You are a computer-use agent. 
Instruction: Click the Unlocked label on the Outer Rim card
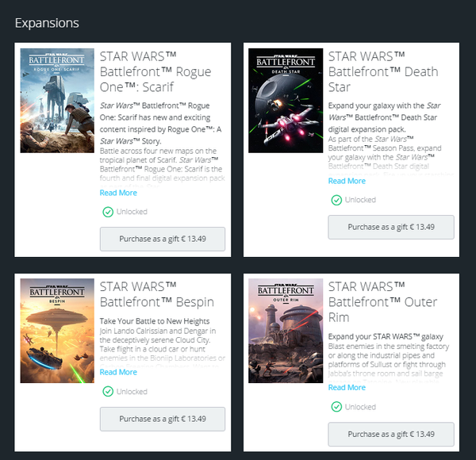coord(360,407)
